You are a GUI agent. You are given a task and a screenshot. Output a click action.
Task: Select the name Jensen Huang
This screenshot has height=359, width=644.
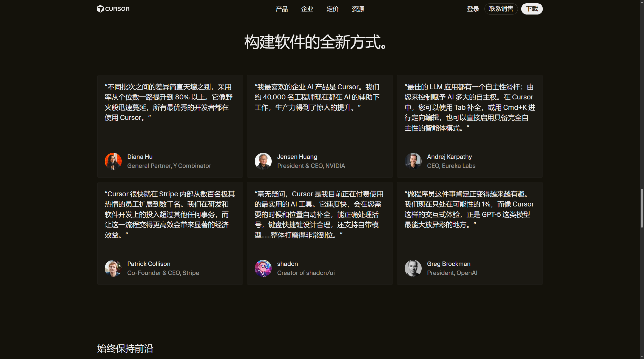pyautogui.click(x=297, y=157)
